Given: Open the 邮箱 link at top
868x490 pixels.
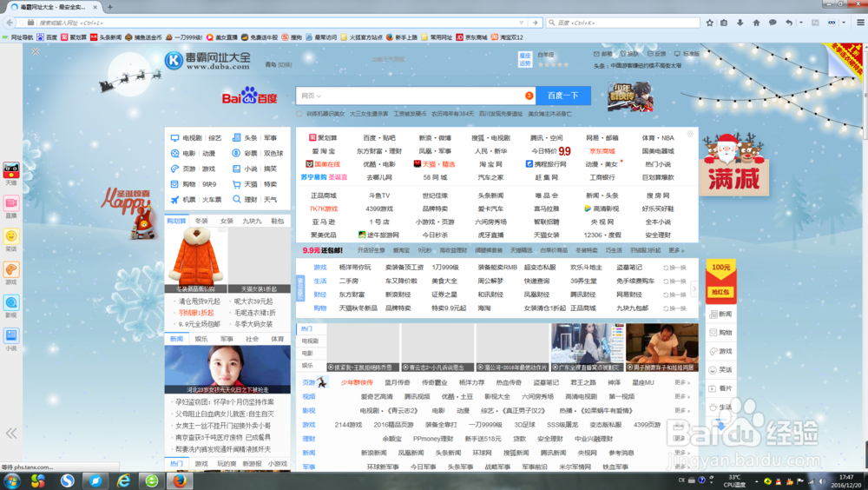Looking at the screenshot, I should (603, 54).
